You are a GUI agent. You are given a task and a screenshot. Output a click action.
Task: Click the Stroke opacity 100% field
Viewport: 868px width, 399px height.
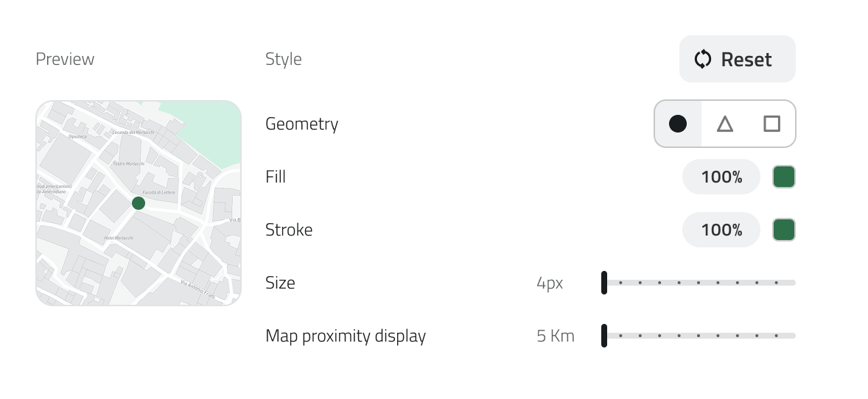721,230
